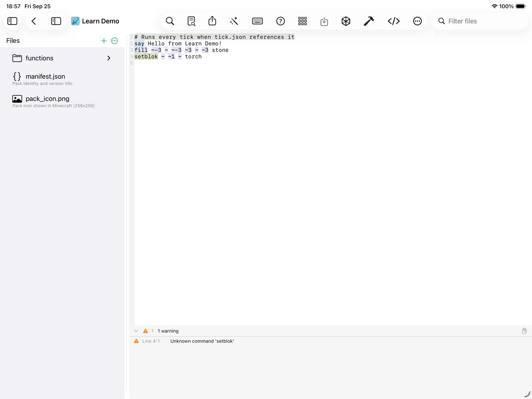Image resolution: width=532 pixels, height=399 pixels.
Task: Click the import download tray icon
Action: (324, 22)
